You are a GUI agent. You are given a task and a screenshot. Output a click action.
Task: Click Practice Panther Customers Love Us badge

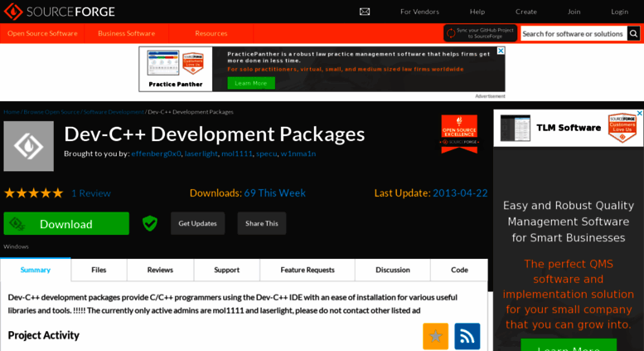pos(192,63)
